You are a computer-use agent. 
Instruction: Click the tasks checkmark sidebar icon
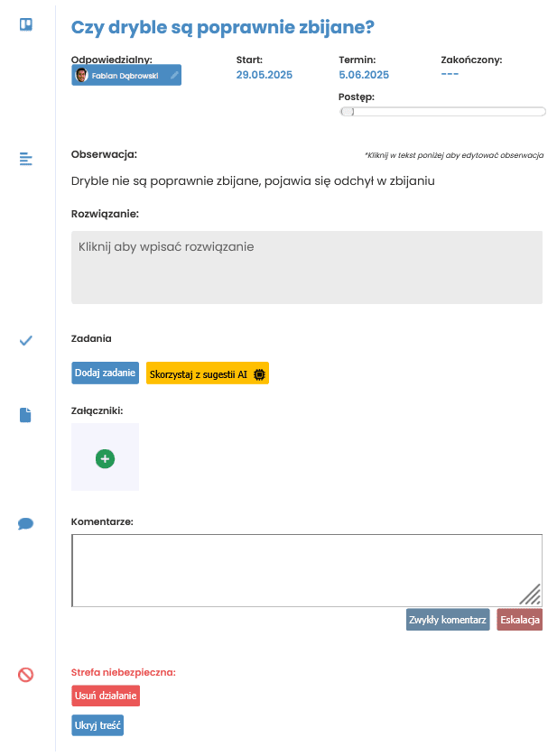[x=25, y=340]
